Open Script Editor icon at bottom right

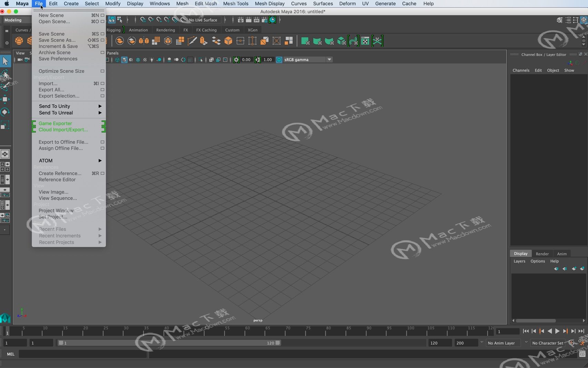582,354
